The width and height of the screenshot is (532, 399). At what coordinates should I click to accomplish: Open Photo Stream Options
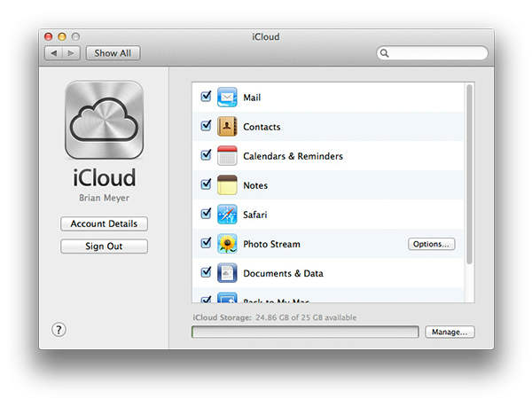pos(431,244)
